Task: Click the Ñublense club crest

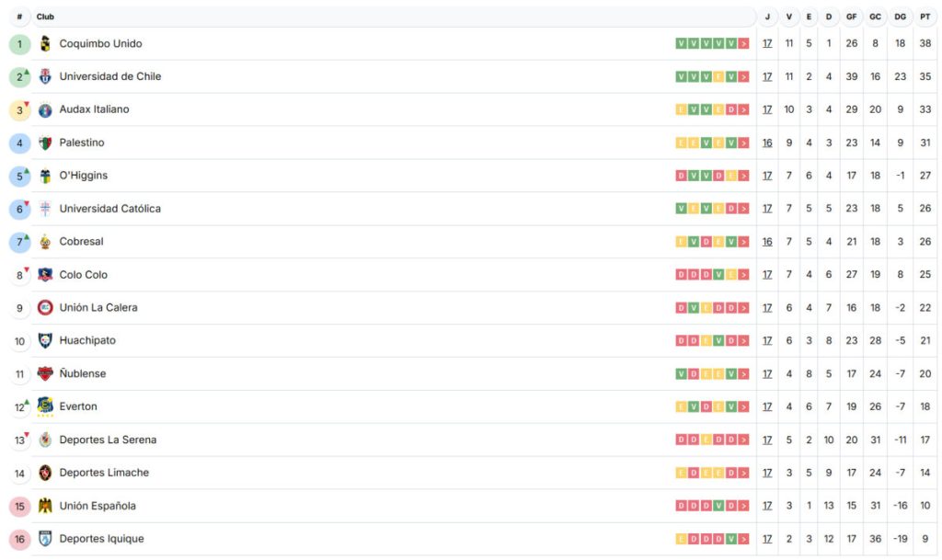Action: pyautogui.click(x=45, y=373)
